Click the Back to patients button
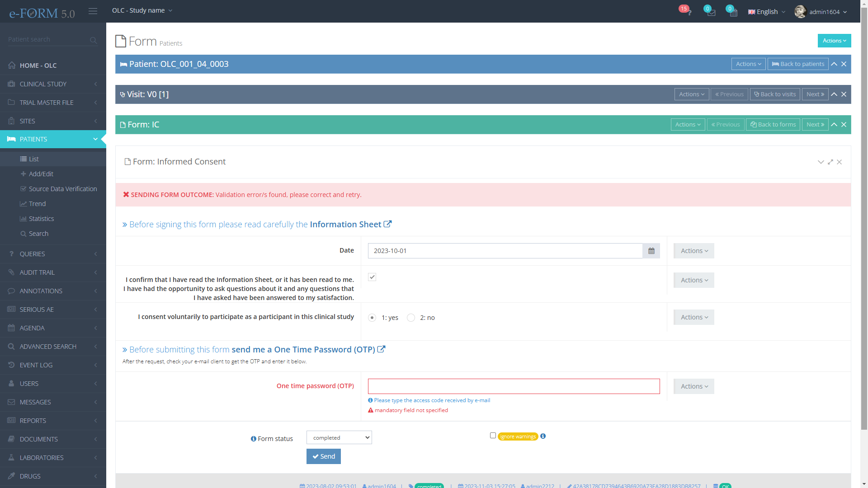The width and height of the screenshot is (868, 488). [x=797, y=64]
